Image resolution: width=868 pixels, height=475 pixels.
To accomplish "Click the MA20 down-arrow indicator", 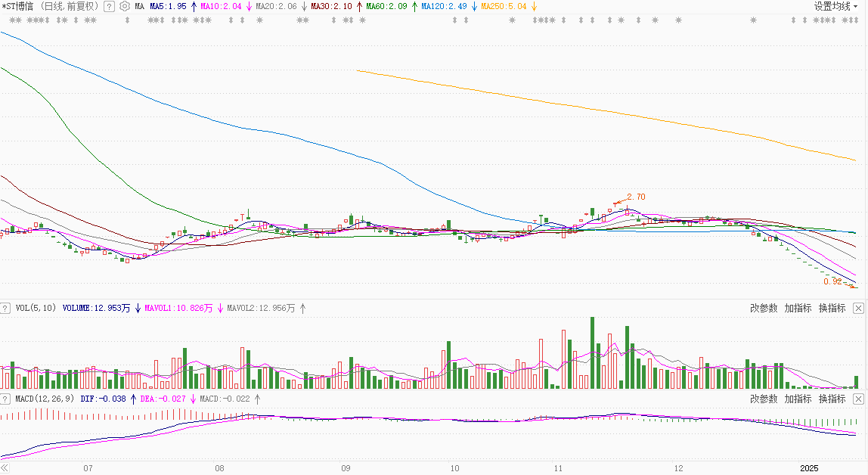I will 304,7.
